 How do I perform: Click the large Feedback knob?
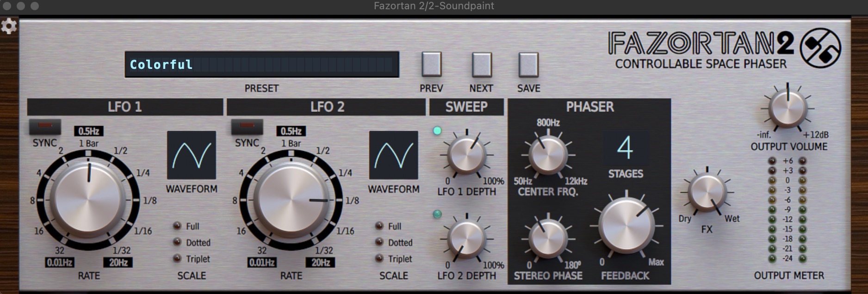[x=626, y=226]
